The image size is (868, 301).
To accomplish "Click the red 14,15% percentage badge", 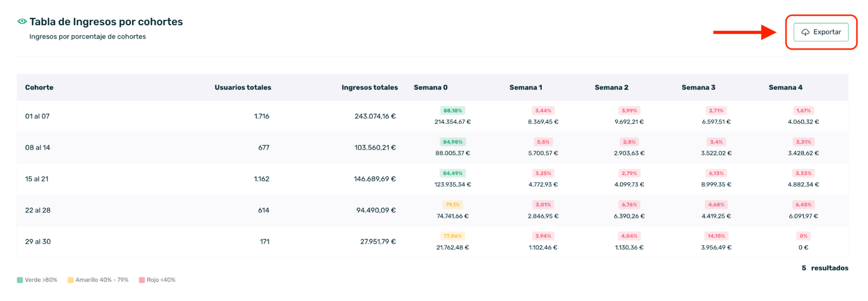I will 716,236.
